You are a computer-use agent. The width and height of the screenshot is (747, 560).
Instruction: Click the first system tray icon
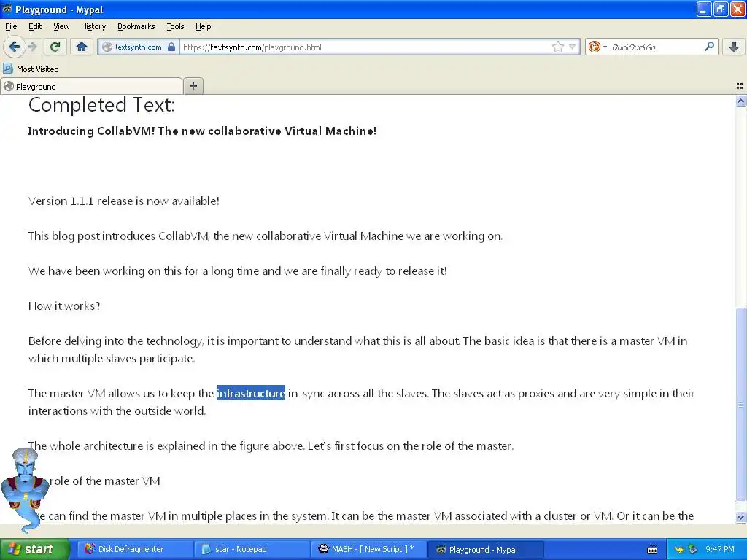click(679, 550)
